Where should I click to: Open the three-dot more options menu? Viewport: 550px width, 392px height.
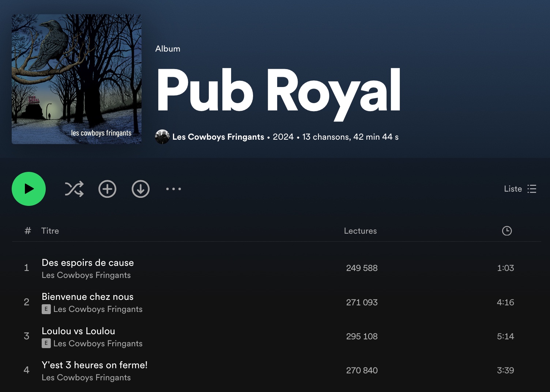coord(173,189)
